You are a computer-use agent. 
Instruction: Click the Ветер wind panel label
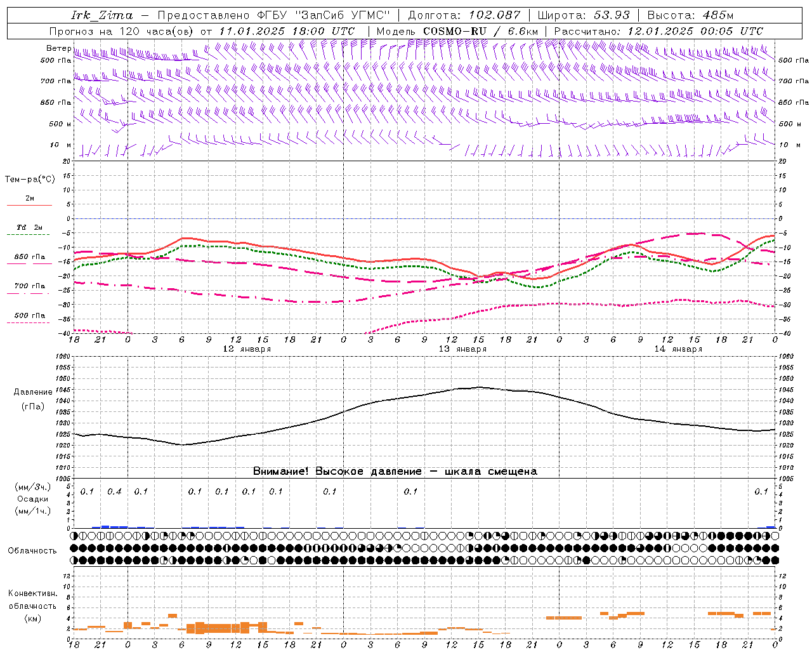coord(58,48)
